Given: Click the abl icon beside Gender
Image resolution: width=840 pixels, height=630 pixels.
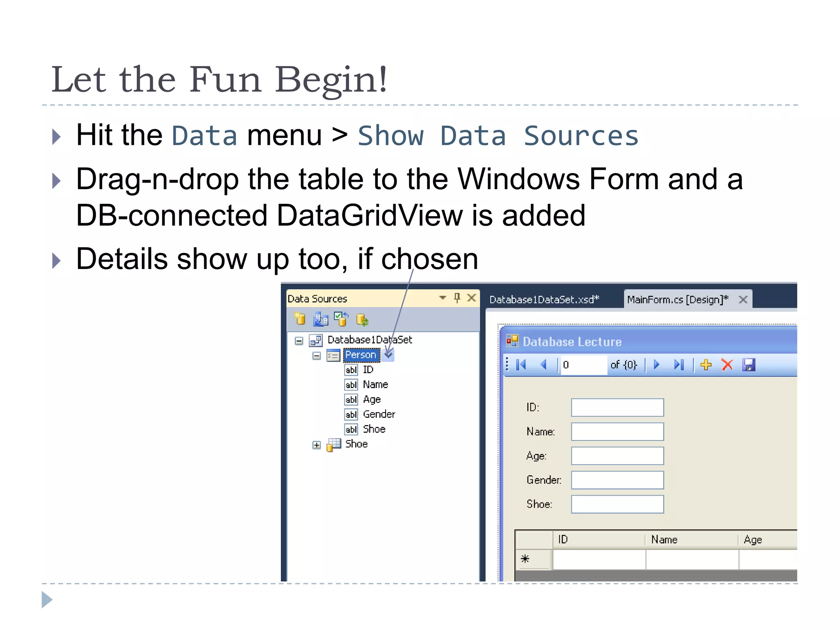Looking at the screenshot, I should (351, 414).
